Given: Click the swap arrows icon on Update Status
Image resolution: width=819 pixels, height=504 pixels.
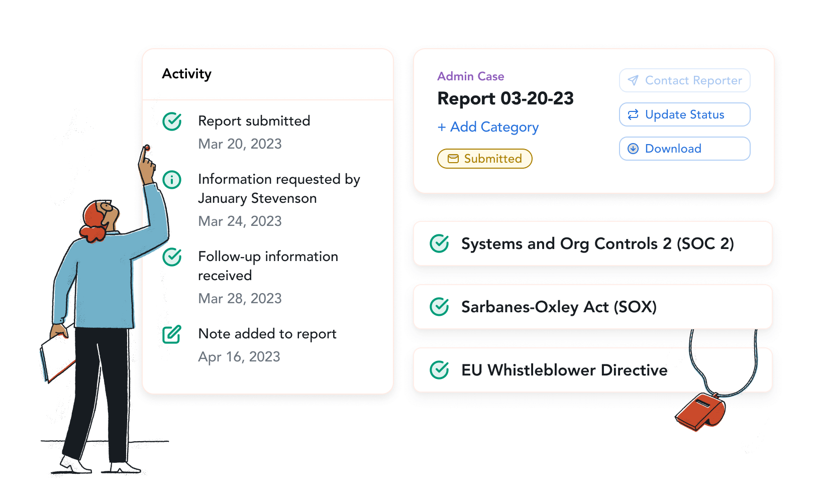Looking at the screenshot, I should click(633, 114).
